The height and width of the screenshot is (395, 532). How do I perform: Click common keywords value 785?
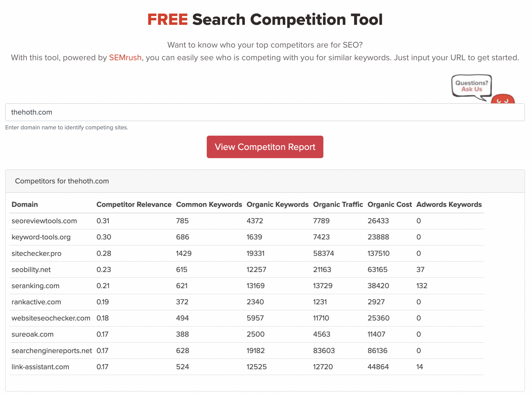coord(182,221)
